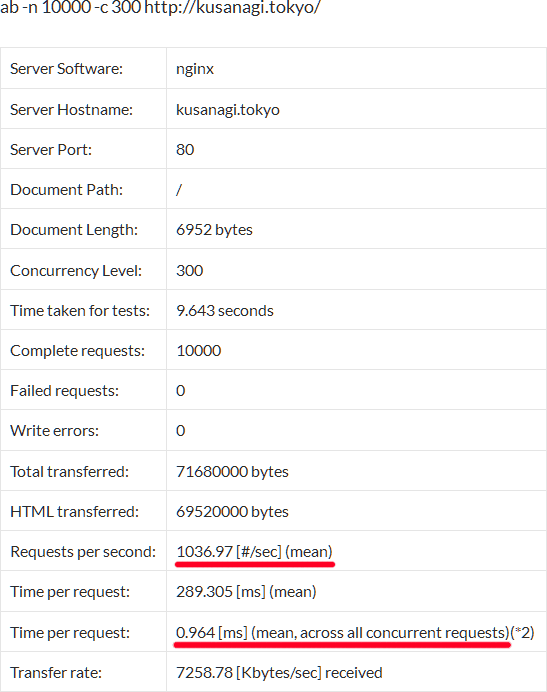Click the 6952 bytes document length

pos(214,230)
